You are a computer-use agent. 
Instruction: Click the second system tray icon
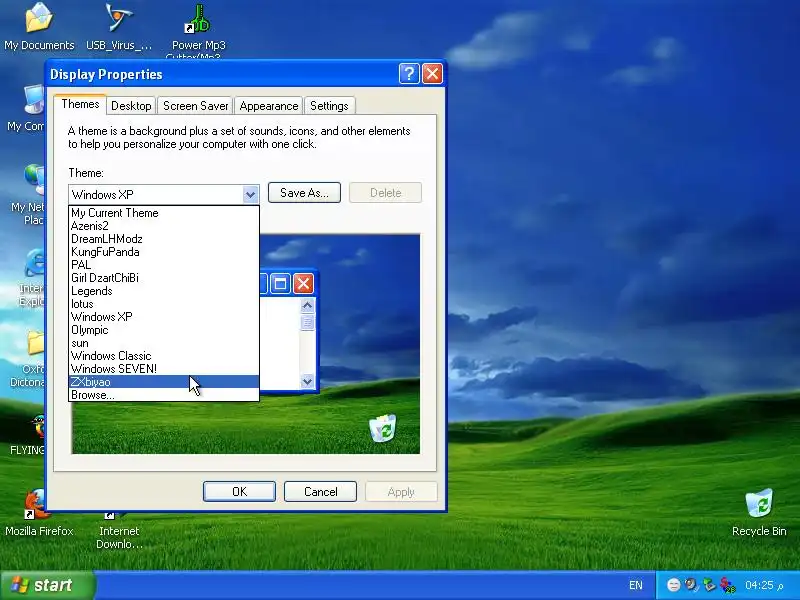click(691, 585)
